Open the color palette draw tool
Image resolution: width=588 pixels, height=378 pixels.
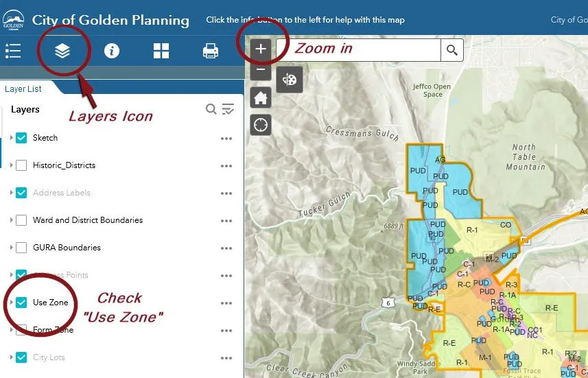(290, 80)
